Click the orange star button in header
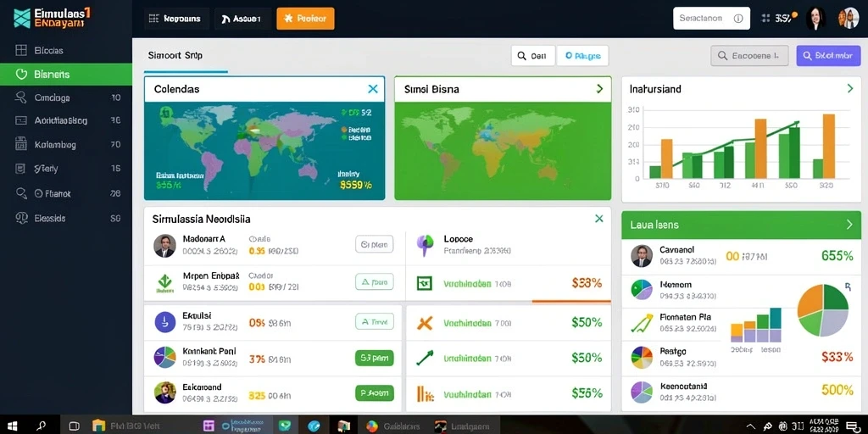The height and width of the screenshot is (434, 868). [x=305, y=19]
